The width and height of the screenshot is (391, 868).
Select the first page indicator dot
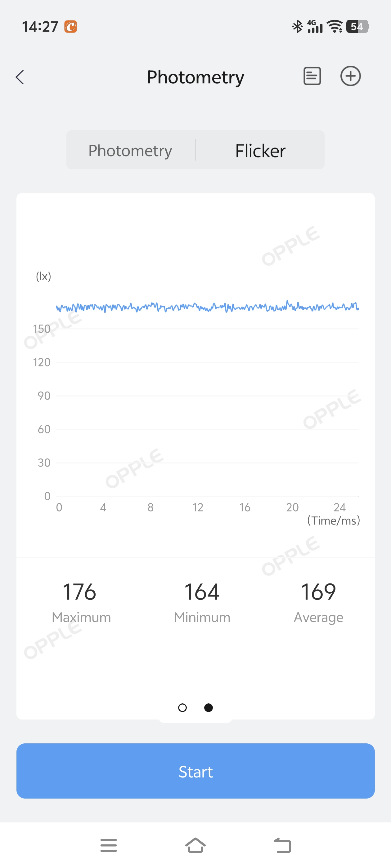[x=182, y=708]
